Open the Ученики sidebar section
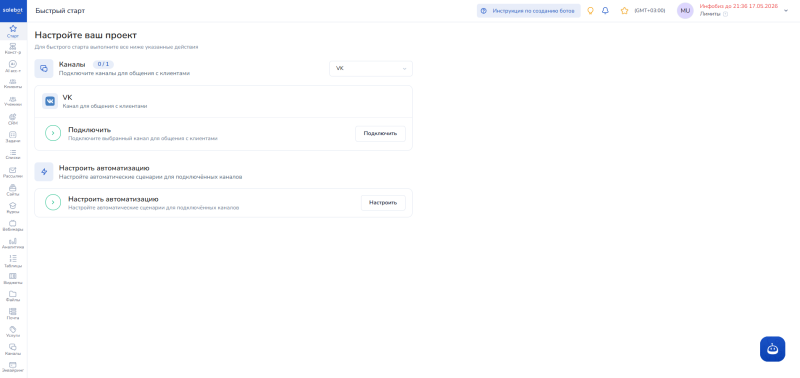 pos(13,101)
